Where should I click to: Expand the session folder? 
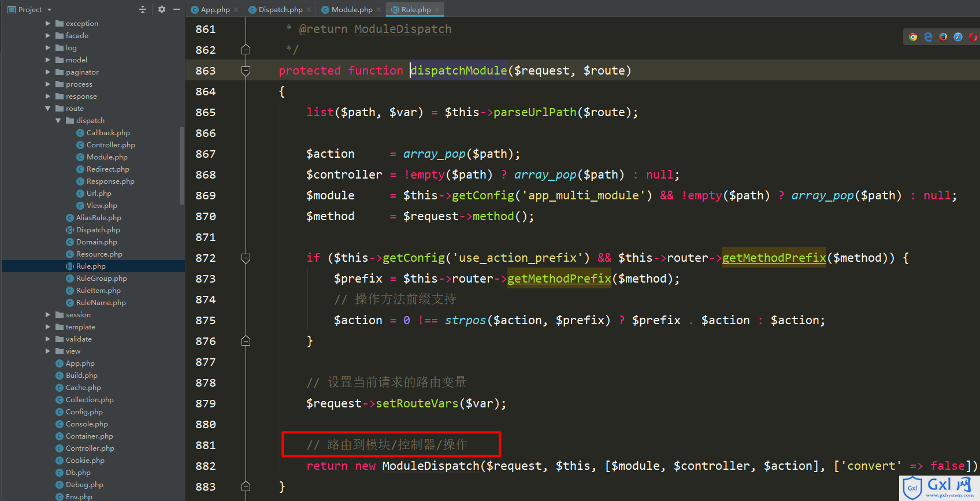[48, 315]
